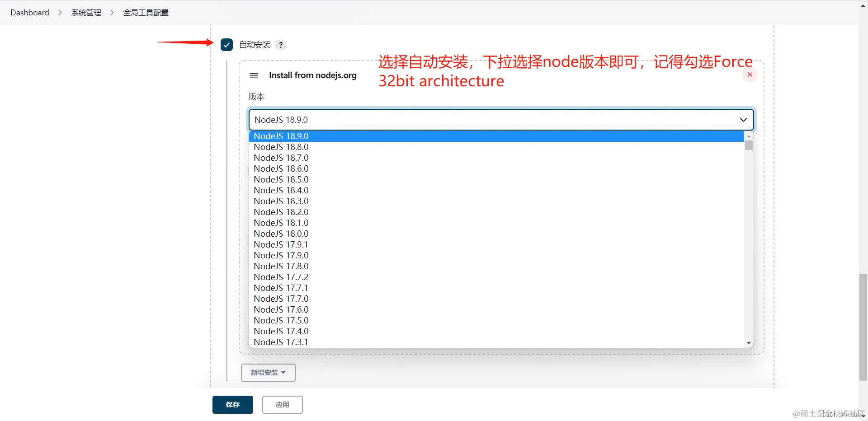The height and width of the screenshot is (421, 868).
Task: Uncheck the 自动安装 checkbox
Action: (226, 45)
